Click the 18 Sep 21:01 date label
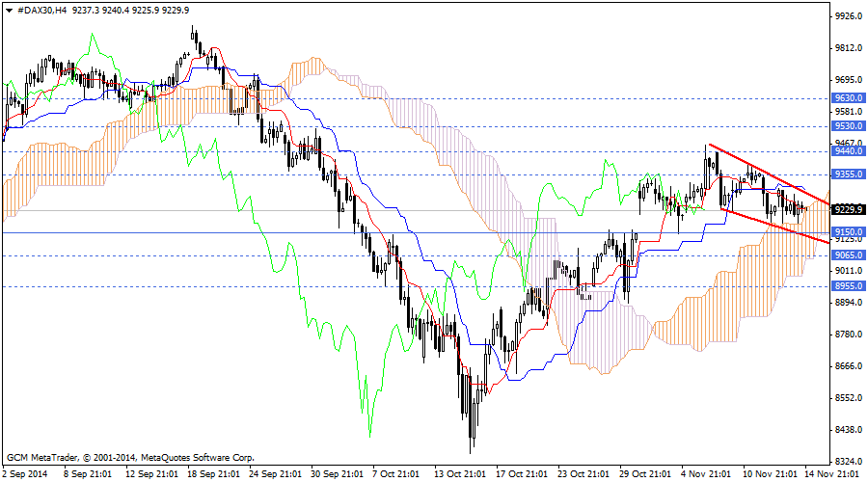868x482 pixels. coord(213,474)
